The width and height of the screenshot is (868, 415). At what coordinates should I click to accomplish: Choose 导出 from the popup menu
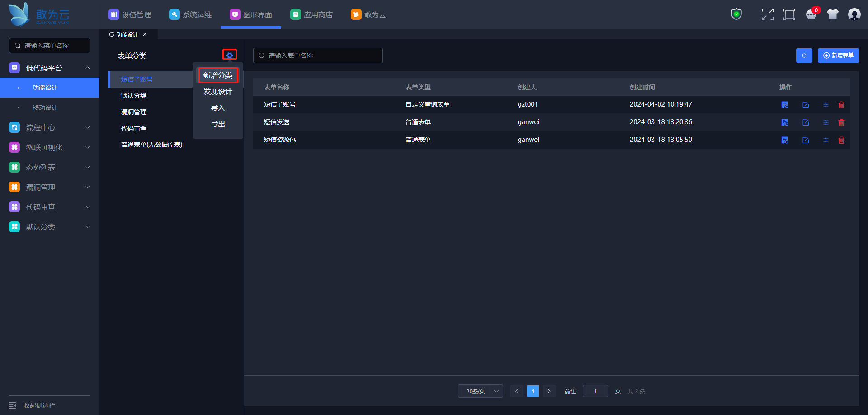tap(218, 124)
